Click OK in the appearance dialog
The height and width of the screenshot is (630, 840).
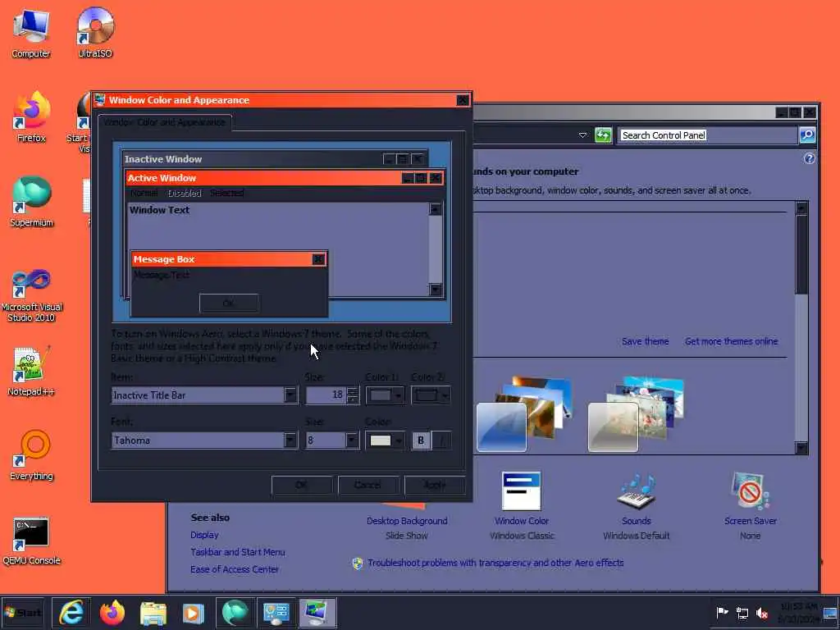pyautogui.click(x=302, y=485)
